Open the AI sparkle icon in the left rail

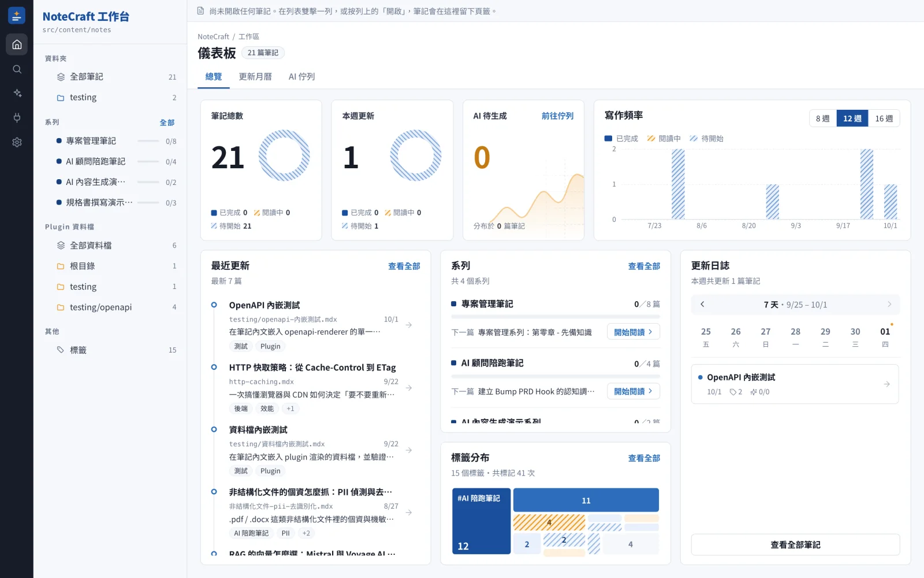coord(17,93)
